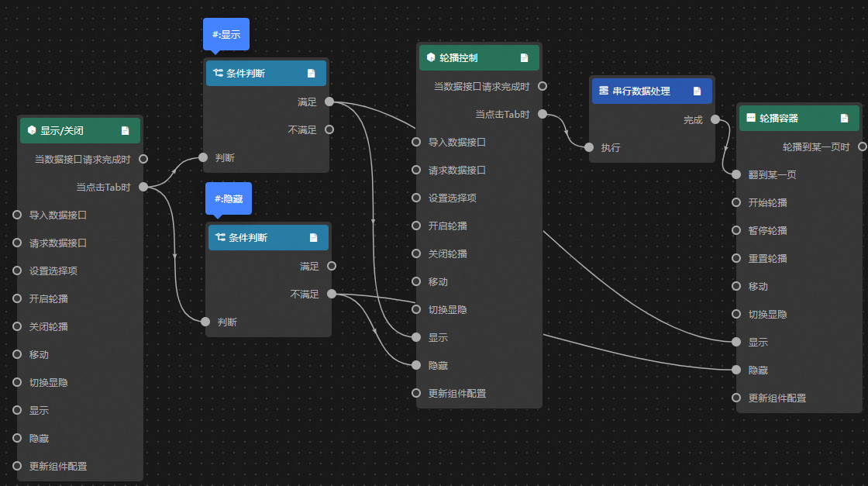868x486 pixels.
Task: Click the branch icon on top 条件判断 node
Action: click(x=218, y=73)
